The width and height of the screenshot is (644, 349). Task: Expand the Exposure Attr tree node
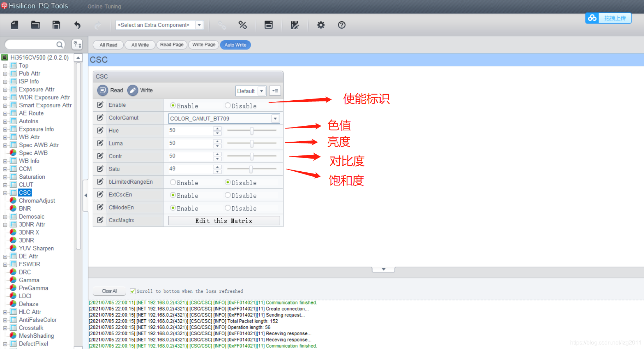(5, 90)
